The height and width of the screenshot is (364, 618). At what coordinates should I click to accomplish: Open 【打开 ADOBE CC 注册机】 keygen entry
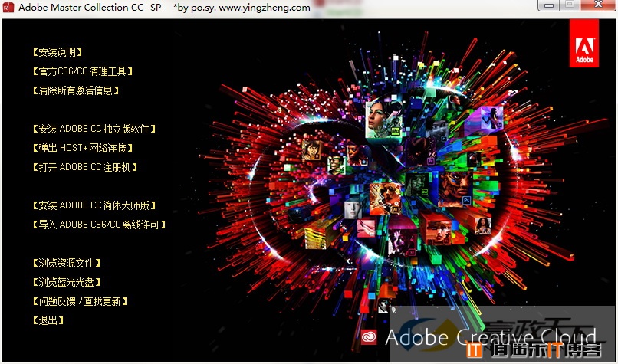click(x=85, y=167)
